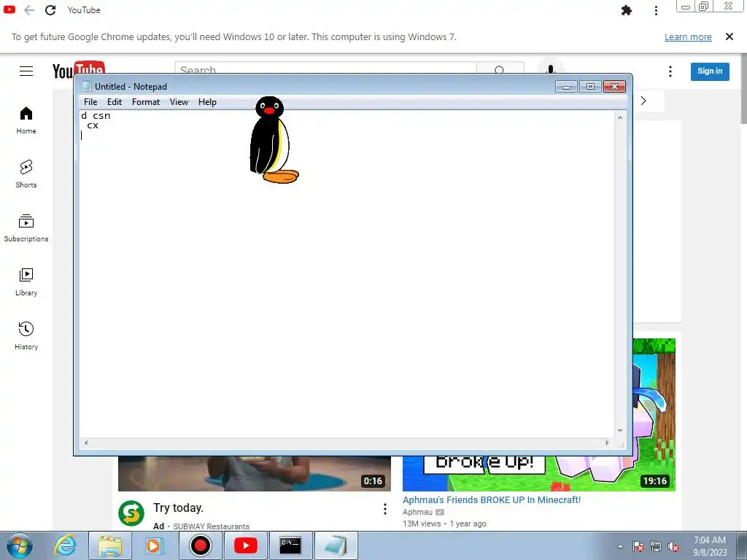Click the Learn more link
747x560 pixels.
click(x=688, y=36)
